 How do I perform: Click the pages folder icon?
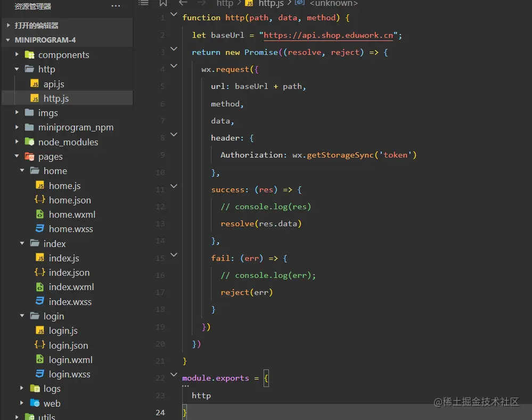(29, 157)
